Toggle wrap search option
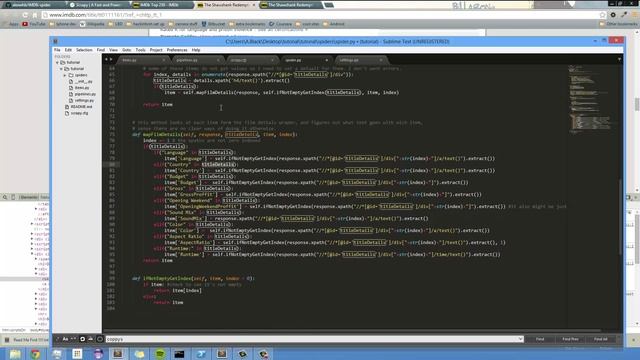This screenshot has height=360, width=640. 82,339
